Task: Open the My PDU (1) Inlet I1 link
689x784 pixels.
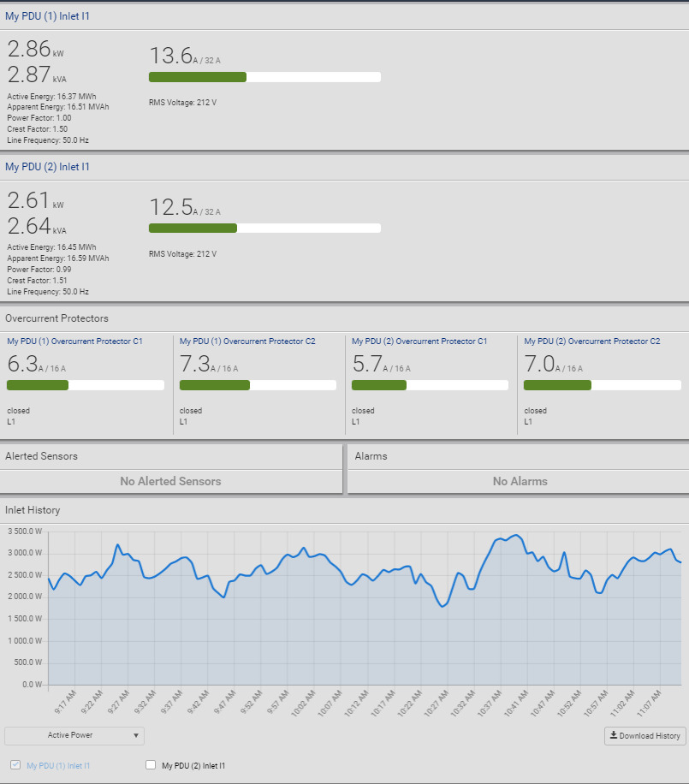Action: click(47, 15)
